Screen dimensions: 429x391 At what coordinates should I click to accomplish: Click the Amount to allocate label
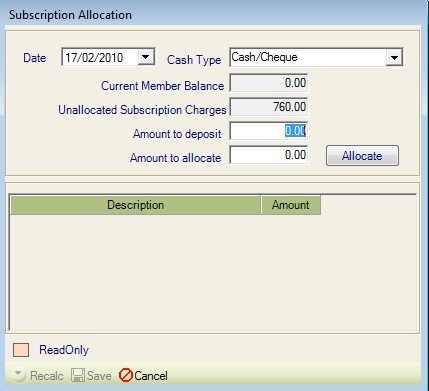[176, 158]
